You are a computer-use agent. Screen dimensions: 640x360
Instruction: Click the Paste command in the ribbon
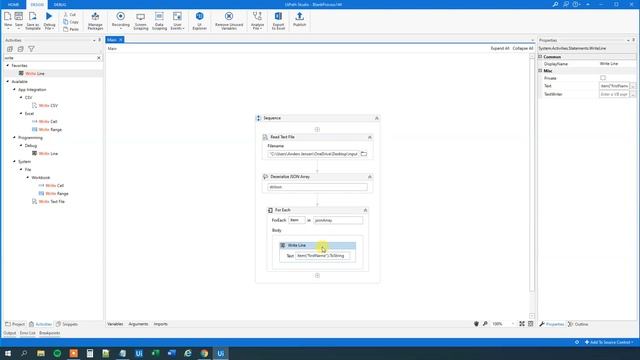tap(71, 29)
